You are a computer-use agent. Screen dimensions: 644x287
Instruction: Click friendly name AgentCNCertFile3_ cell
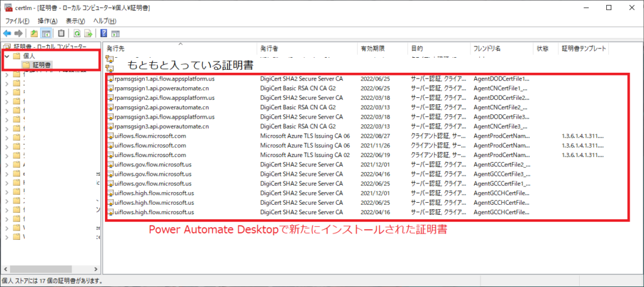pyautogui.click(x=500, y=126)
